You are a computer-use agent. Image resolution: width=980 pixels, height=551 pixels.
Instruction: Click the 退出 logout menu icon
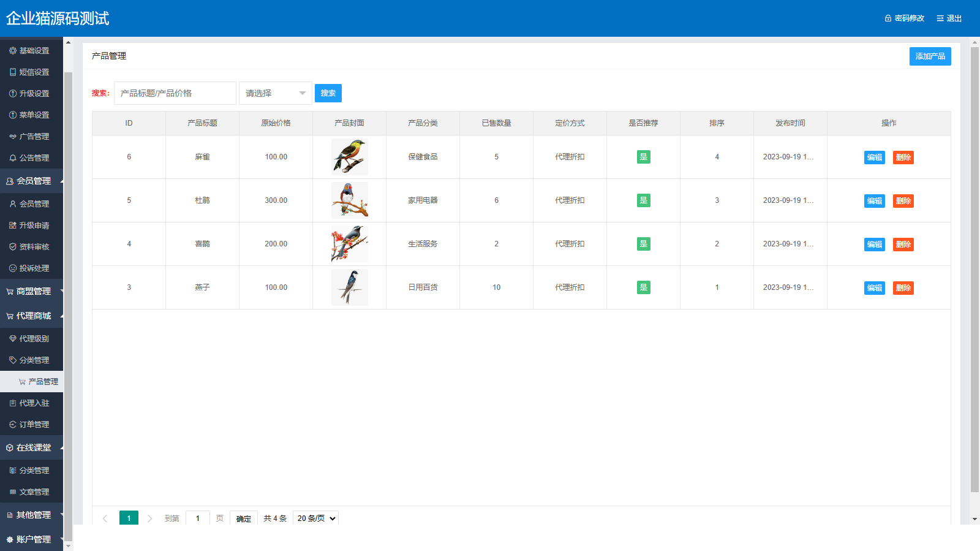coord(940,18)
